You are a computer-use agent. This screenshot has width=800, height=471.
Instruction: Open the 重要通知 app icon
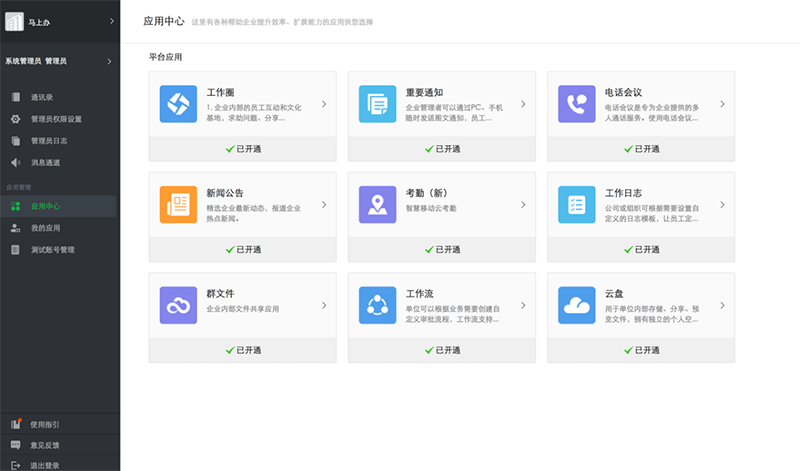pyautogui.click(x=378, y=104)
